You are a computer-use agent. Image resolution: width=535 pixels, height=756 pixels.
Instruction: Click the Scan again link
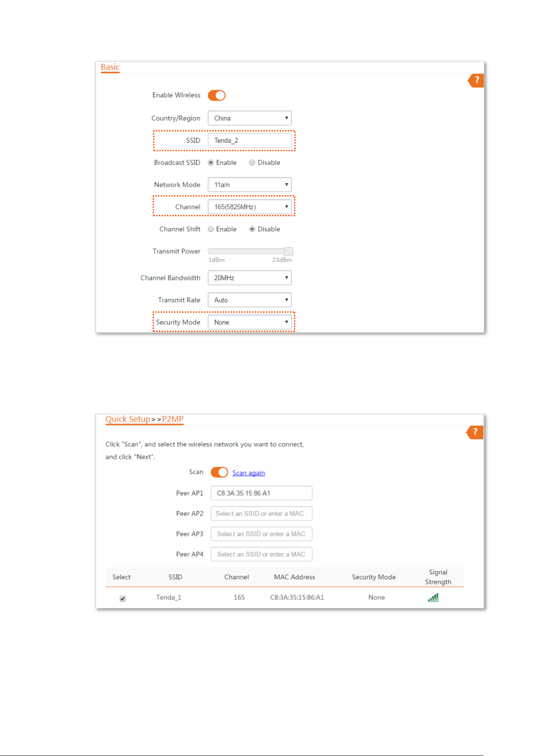pos(249,473)
